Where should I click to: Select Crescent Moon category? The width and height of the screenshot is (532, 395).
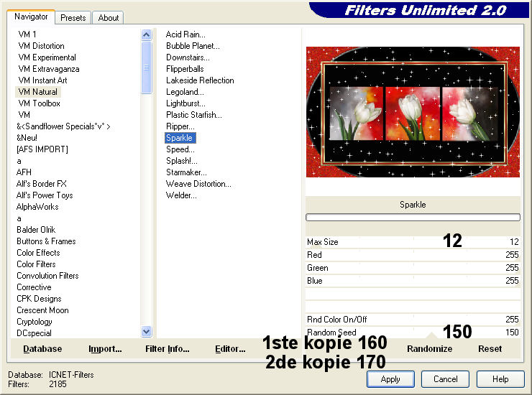coord(42,310)
